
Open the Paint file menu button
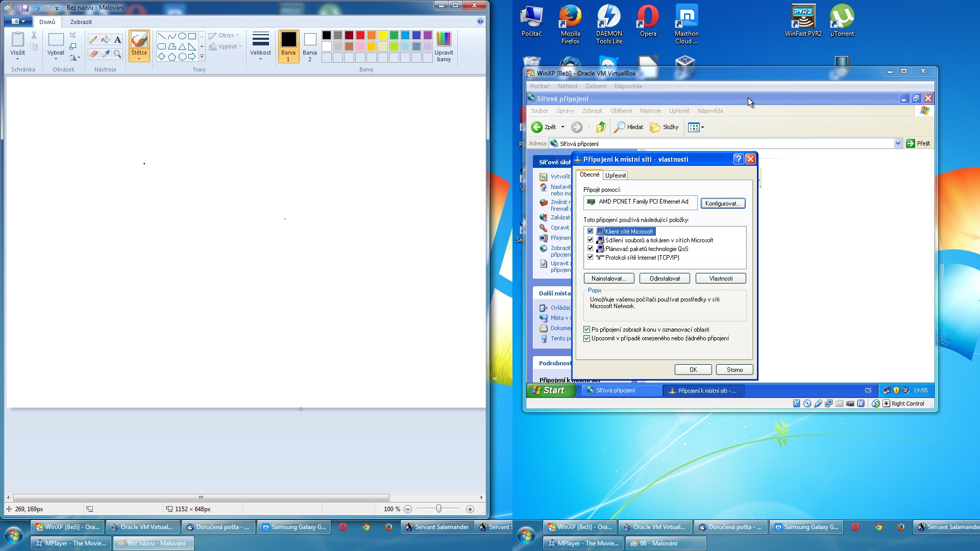[18, 21]
